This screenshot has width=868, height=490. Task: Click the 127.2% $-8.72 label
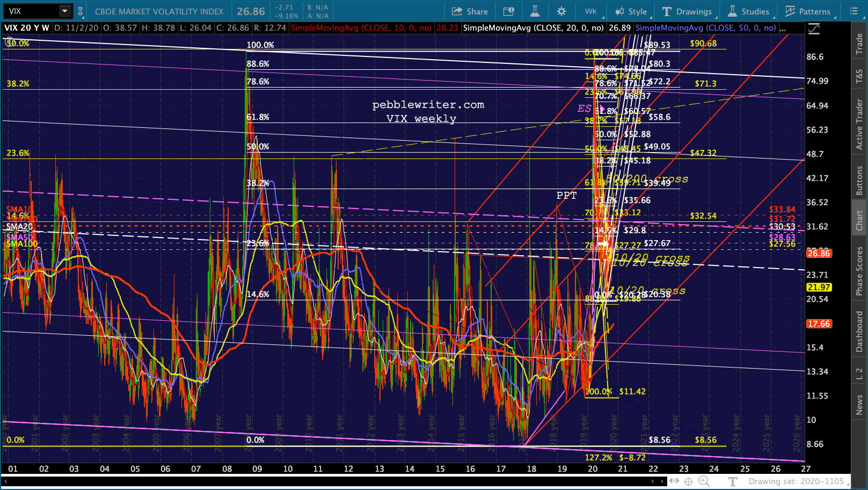click(615, 458)
